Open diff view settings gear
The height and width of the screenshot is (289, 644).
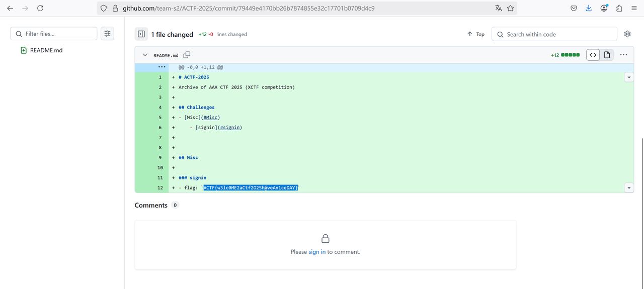click(x=627, y=34)
